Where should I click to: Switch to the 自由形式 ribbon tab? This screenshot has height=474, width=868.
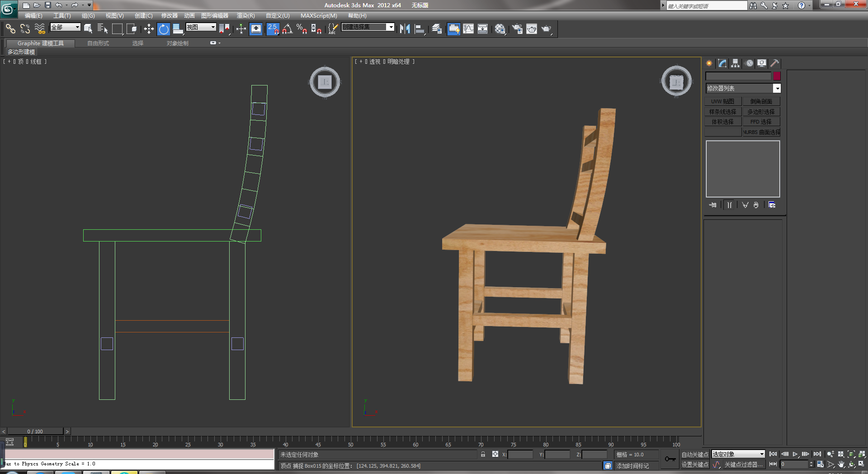(98, 43)
